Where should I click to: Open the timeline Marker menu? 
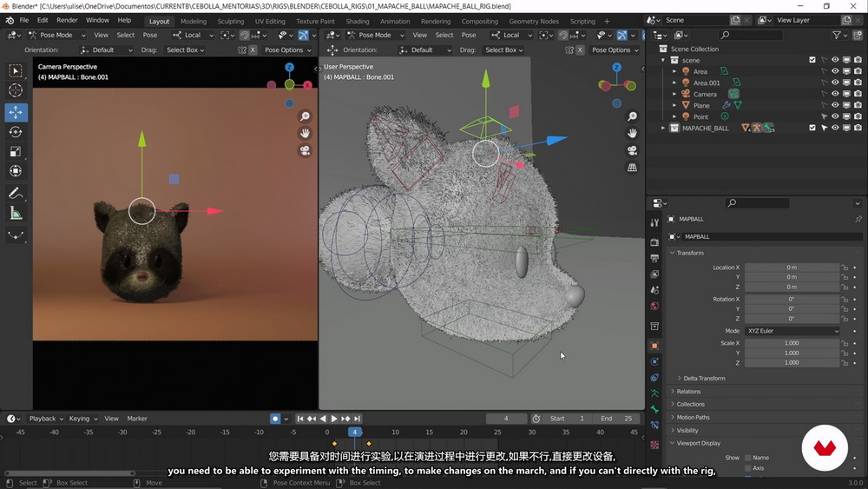(x=137, y=419)
